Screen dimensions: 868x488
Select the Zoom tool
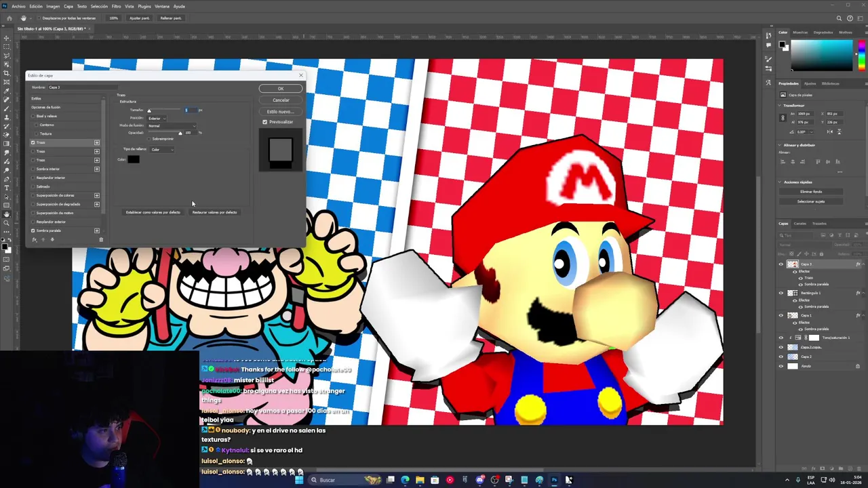[x=6, y=222]
